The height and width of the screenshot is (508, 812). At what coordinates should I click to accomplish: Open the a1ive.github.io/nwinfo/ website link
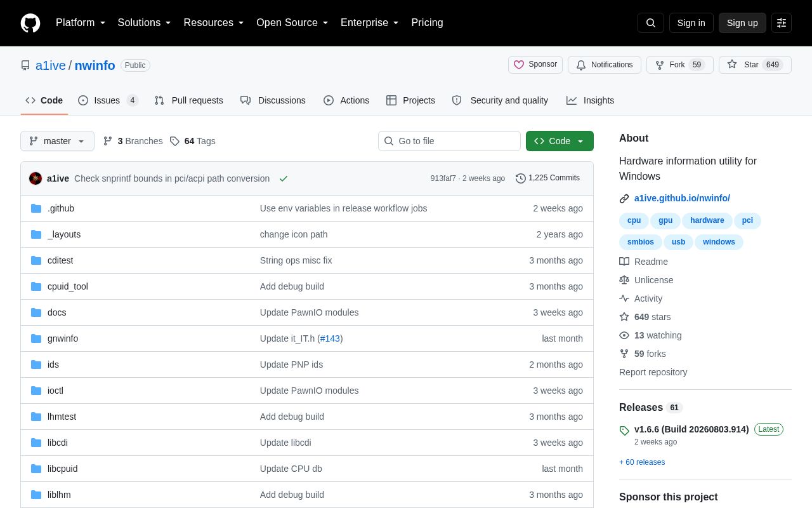click(x=682, y=198)
